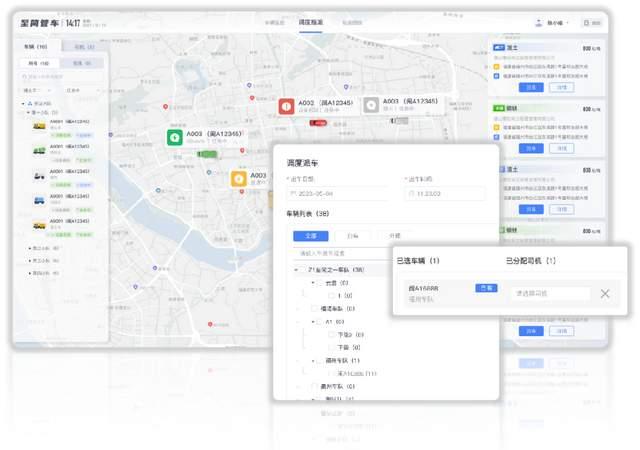Switch to the 车辆 (16) tab
The width and height of the screenshot is (640, 450).
(x=36, y=47)
